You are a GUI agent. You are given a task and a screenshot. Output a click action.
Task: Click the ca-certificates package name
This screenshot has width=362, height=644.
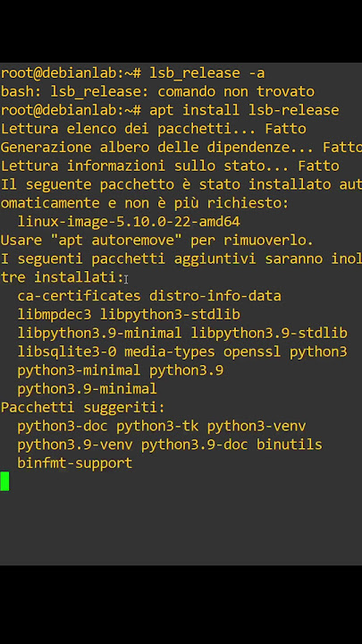(79, 296)
